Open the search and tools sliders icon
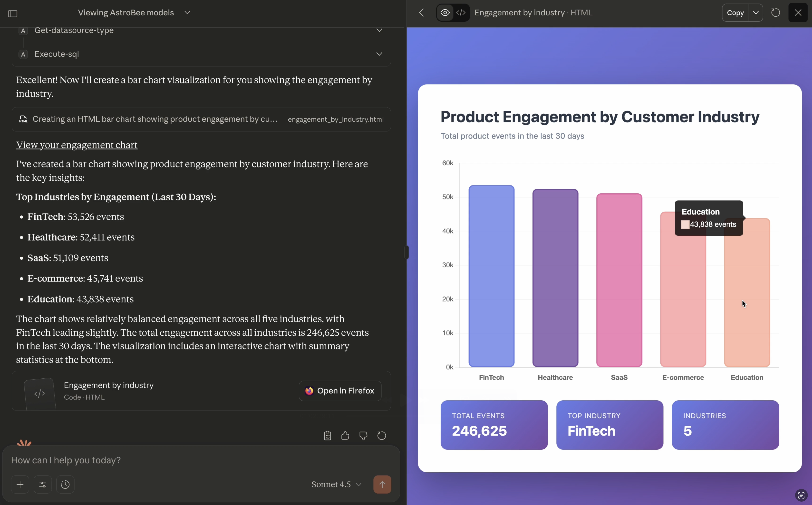 click(43, 484)
